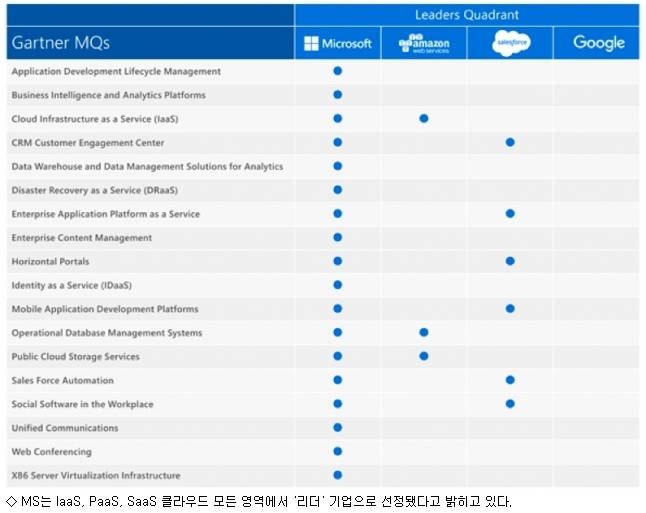The height and width of the screenshot is (513, 646).
Task: Click Microsoft dot in Unified Communications row
Action: [x=338, y=428]
